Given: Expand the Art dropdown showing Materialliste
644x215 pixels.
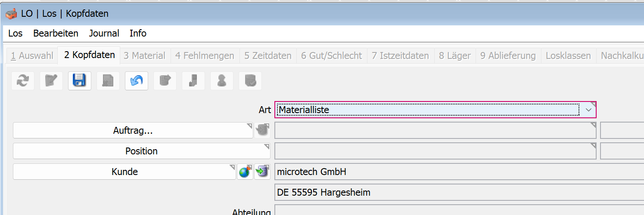Looking at the screenshot, I should (588, 110).
